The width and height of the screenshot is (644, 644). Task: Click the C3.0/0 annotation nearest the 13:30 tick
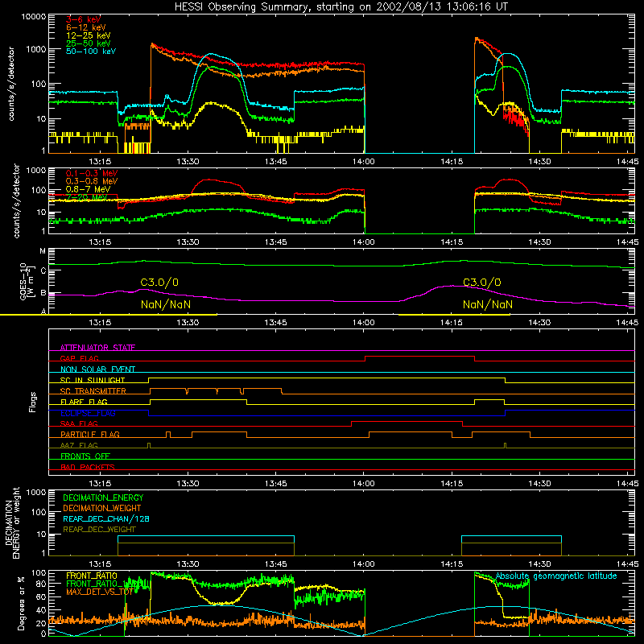(x=159, y=283)
